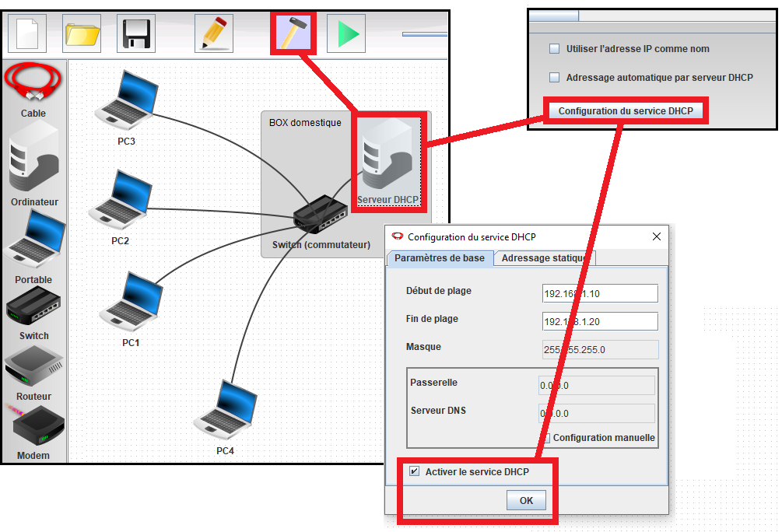This screenshot has width=782, height=532.
Task: Select the Ordinateur component in the sidebar
Action: (x=33, y=159)
